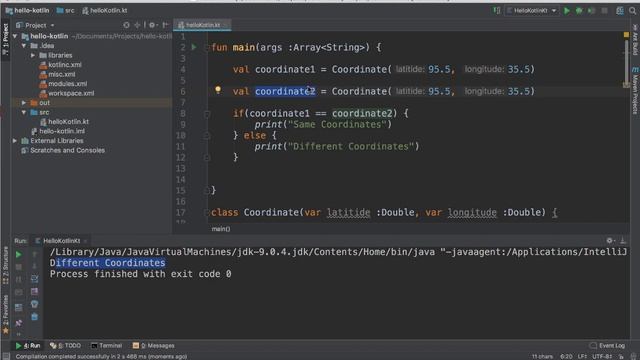Open the Messages tool window tab
640x360 pixels.
pos(154,345)
